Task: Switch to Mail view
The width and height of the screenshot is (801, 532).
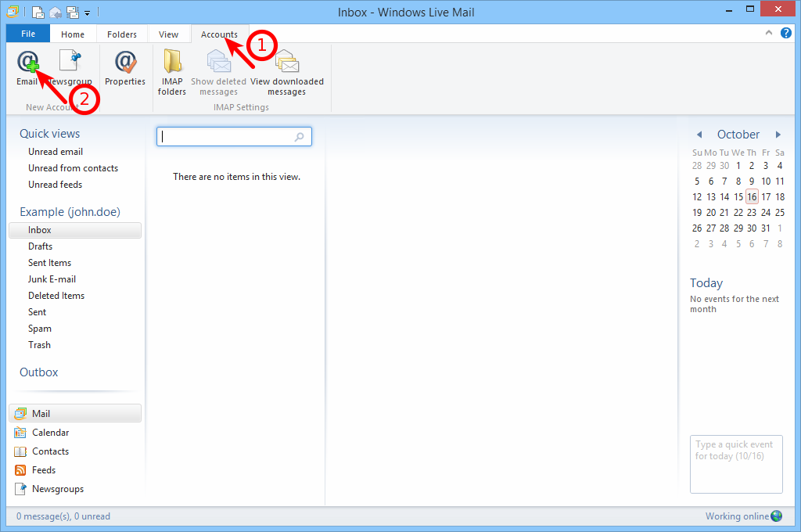Action: [75, 413]
